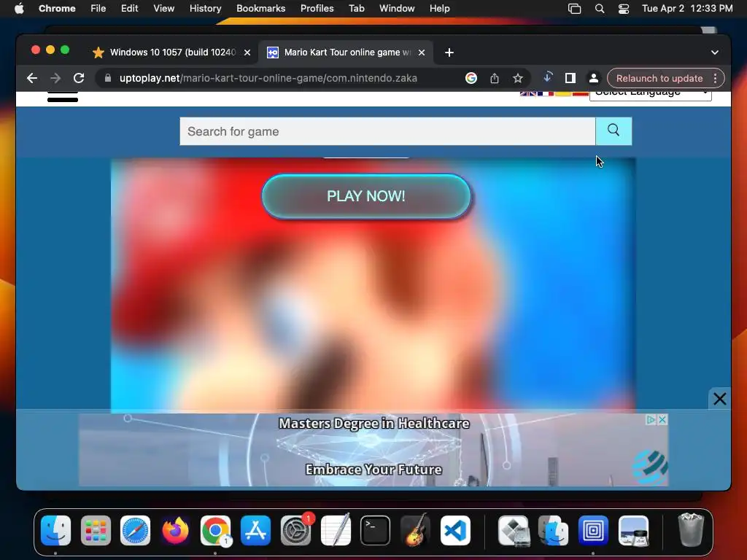Reload the current page
The image size is (747, 560).
(79, 78)
